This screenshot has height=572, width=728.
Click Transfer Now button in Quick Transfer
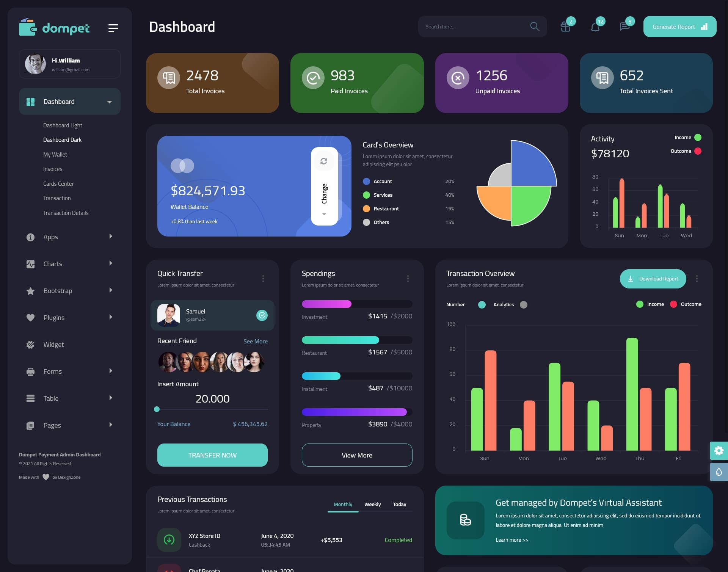[212, 455]
